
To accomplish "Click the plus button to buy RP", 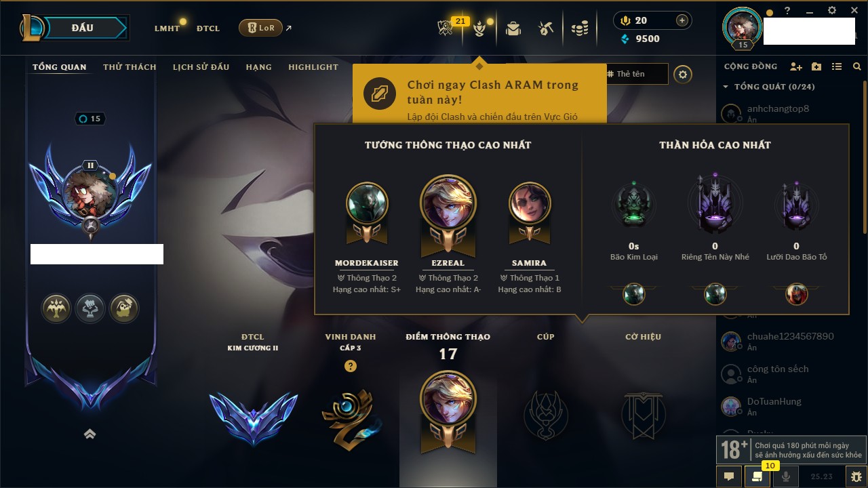I will (x=682, y=20).
